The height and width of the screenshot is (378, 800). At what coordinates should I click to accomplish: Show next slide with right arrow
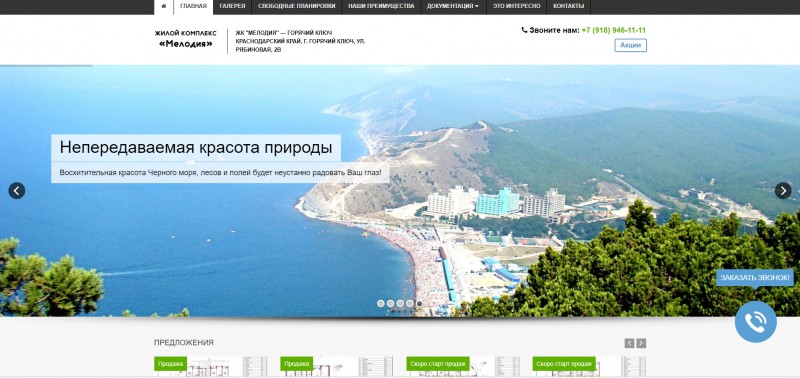click(x=783, y=191)
